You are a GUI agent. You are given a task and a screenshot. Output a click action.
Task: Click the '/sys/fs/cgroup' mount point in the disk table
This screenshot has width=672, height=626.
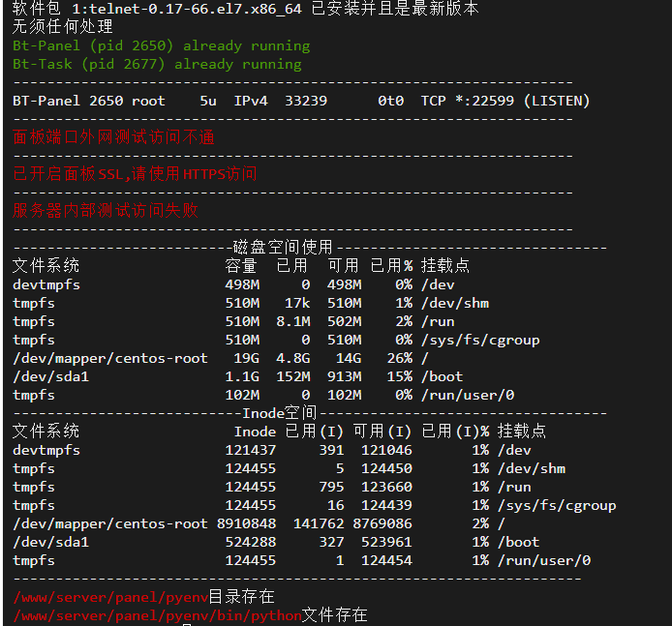click(480, 341)
